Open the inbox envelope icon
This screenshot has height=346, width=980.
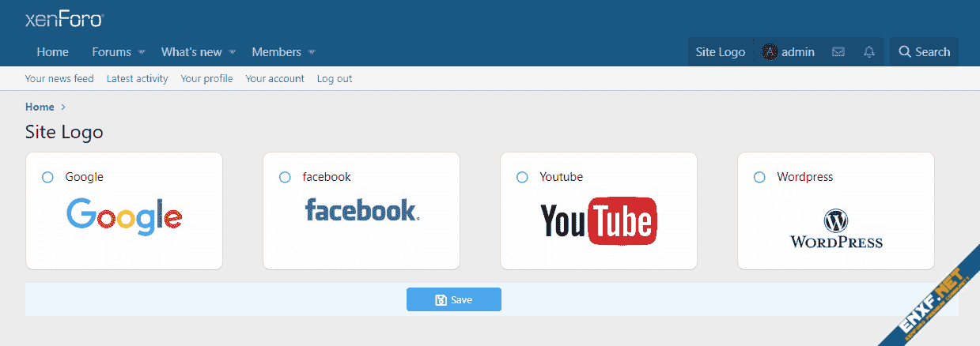click(838, 52)
